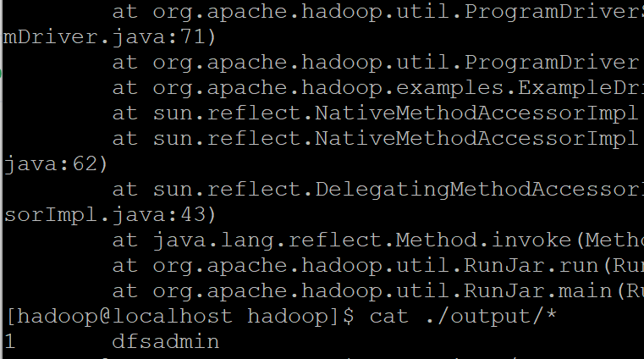This screenshot has width=644, height=359.
Task: Click the "sorImpl.java:43)" text
Action: [x=109, y=215]
